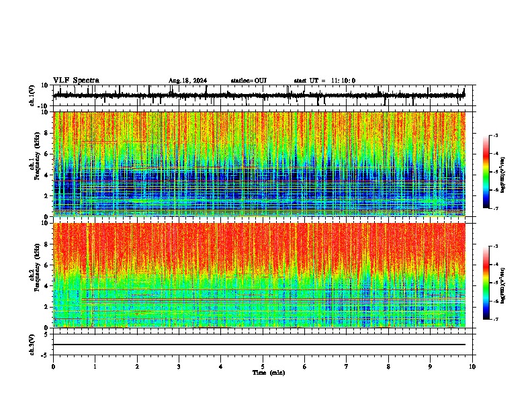Click the time axis tick label "2"
This screenshot has width=532, height=411.
click(x=137, y=367)
